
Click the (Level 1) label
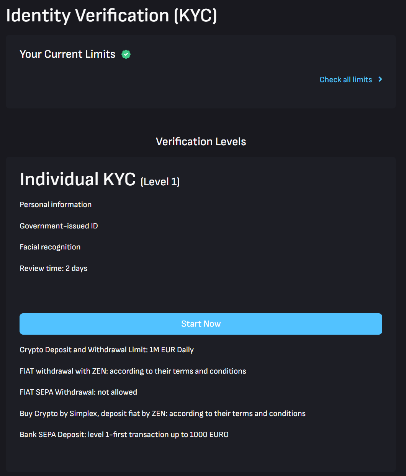(160, 182)
